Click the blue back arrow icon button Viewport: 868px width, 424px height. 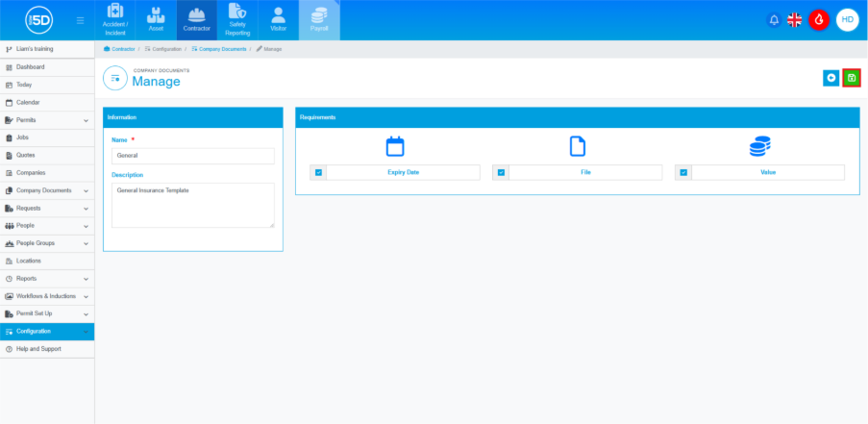(x=831, y=78)
